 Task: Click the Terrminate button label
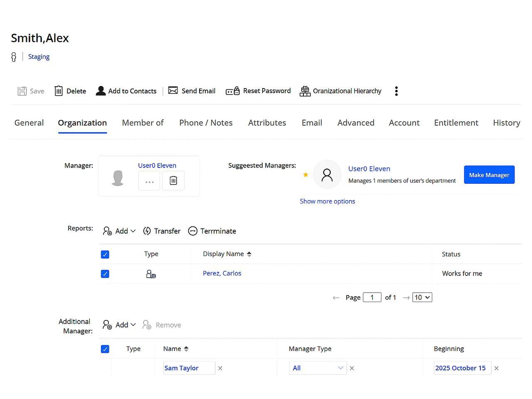pos(218,231)
